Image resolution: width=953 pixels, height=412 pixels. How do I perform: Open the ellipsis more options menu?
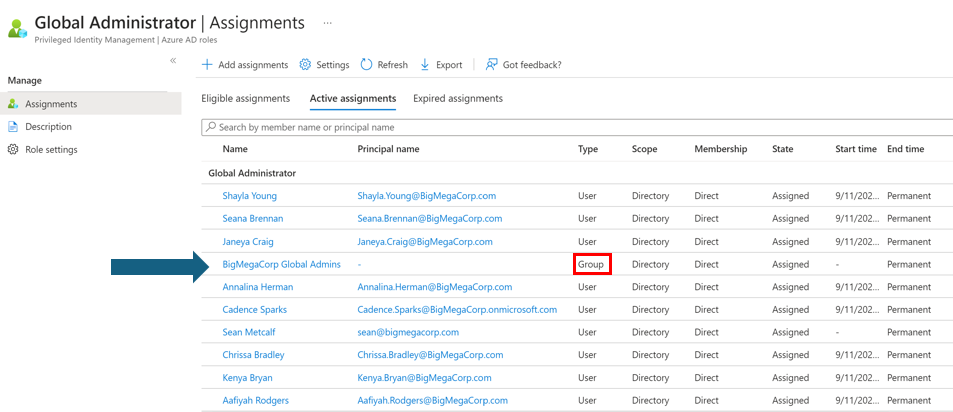327,22
